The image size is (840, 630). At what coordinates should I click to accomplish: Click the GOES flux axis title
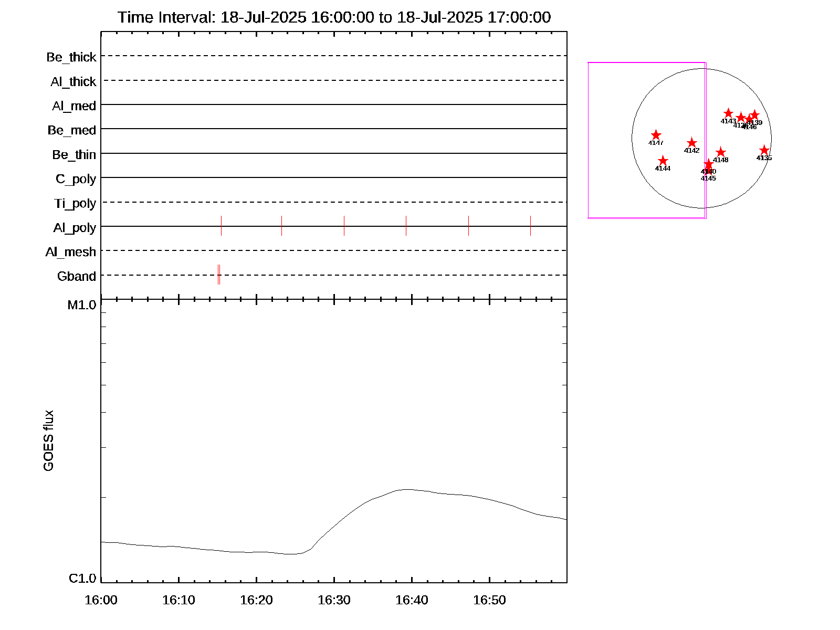[48, 441]
